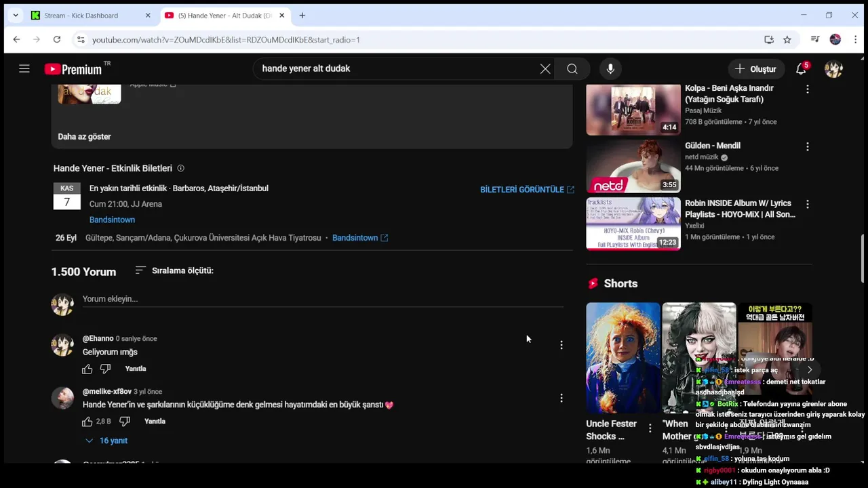Open options for Robin INSIDE Album video

[807, 204]
